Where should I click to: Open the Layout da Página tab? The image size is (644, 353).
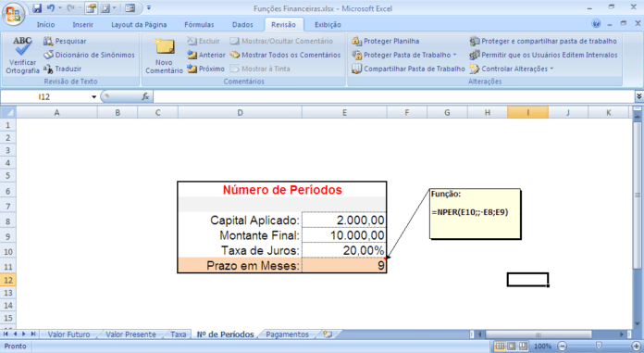pos(139,25)
